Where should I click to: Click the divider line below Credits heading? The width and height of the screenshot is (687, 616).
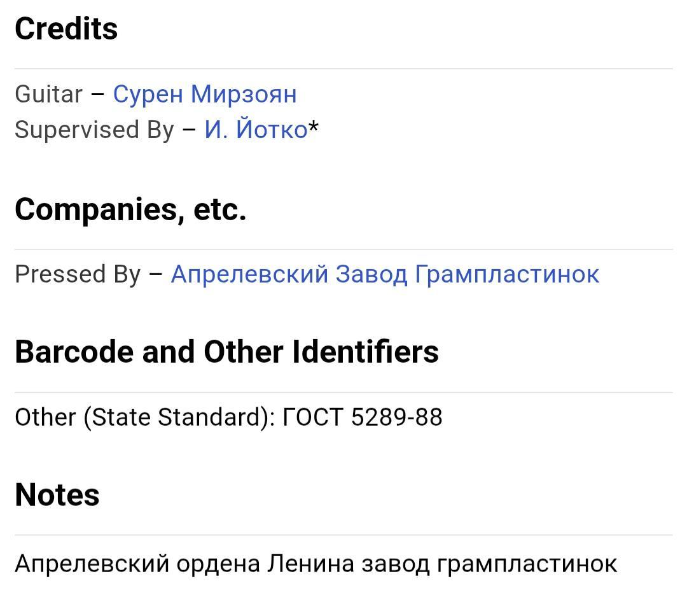pyautogui.click(x=343, y=69)
